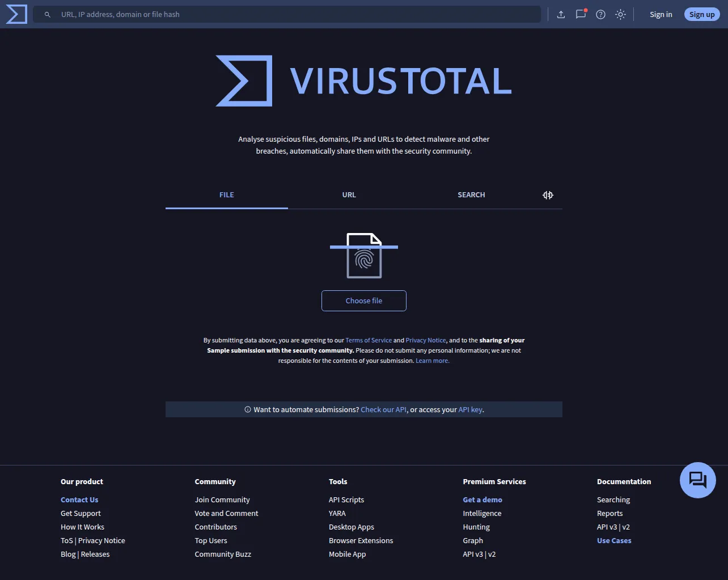Open API Scripts footer link
Image resolution: width=728 pixels, height=580 pixels.
[346, 500]
